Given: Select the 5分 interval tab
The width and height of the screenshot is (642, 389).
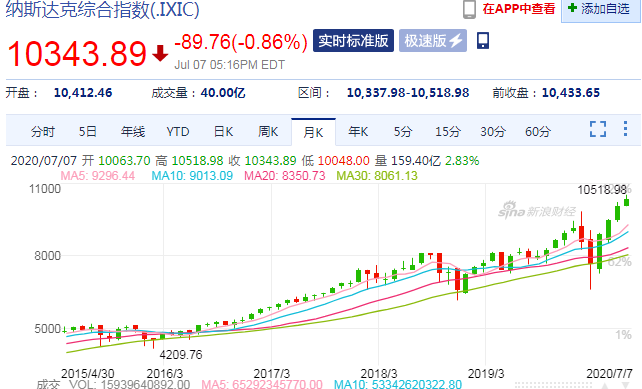Looking at the screenshot, I should coord(403,132).
